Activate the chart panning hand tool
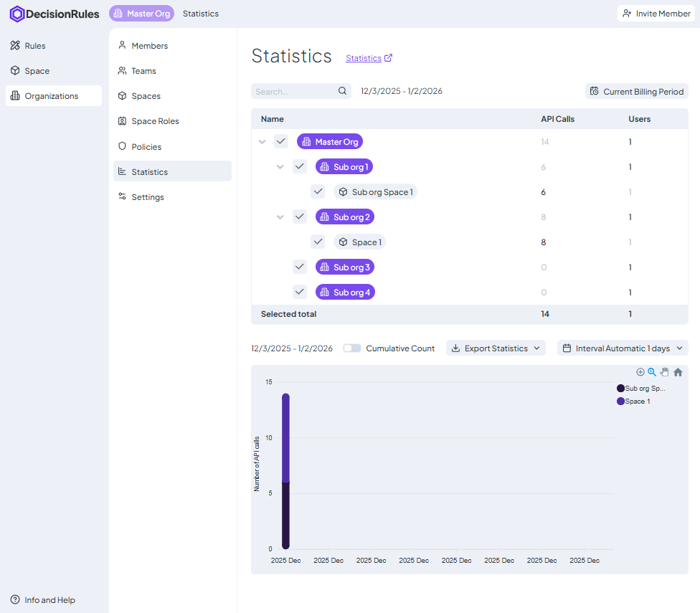700x613 pixels. (664, 372)
